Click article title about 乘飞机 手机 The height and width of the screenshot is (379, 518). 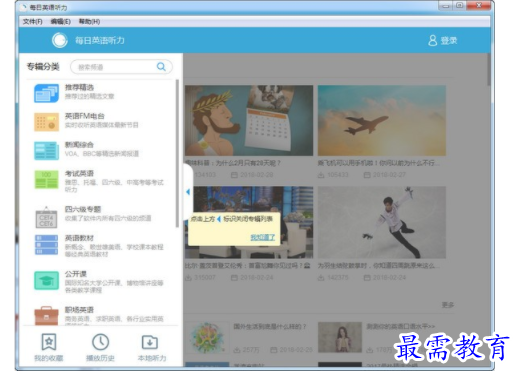[x=378, y=163]
